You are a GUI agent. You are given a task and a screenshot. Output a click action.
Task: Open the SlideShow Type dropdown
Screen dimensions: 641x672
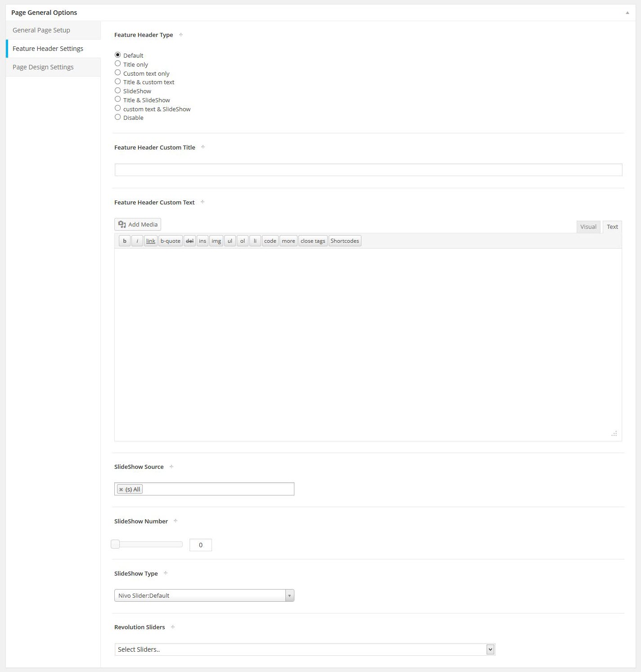[204, 595]
